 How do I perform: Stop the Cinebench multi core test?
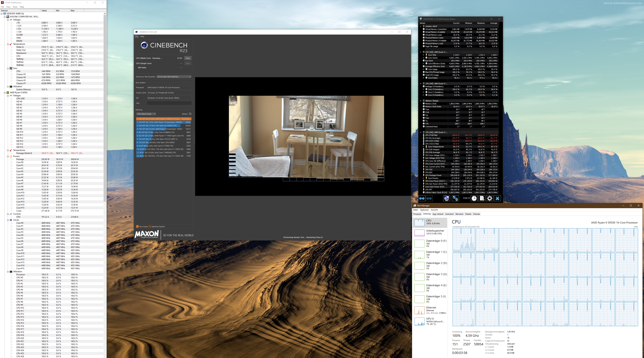[x=188, y=58]
